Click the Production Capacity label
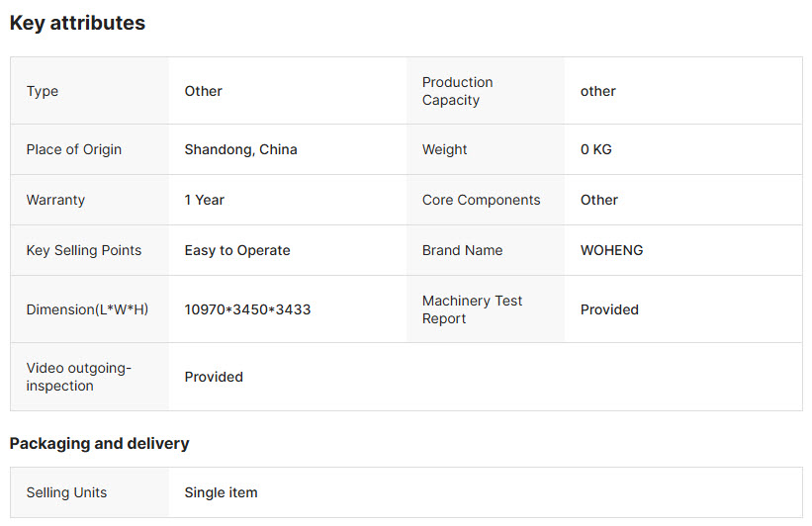The image size is (812, 526). pyautogui.click(x=457, y=91)
